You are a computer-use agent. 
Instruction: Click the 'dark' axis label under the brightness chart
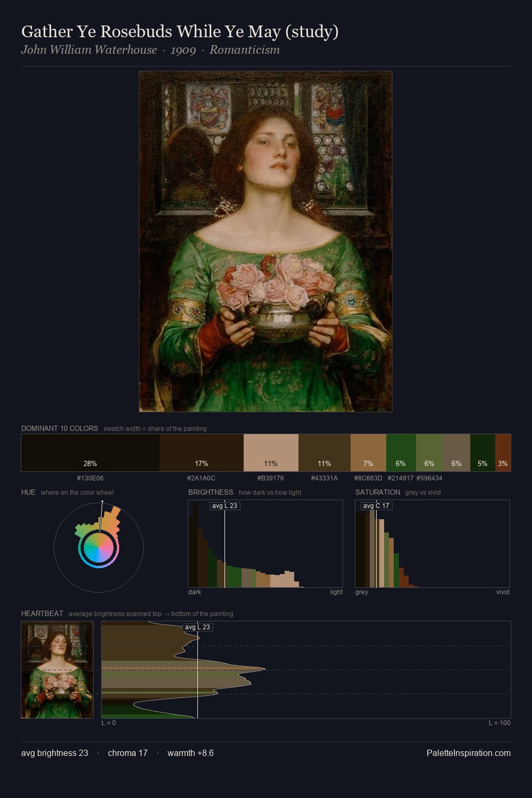pyautogui.click(x=195, y=592)
